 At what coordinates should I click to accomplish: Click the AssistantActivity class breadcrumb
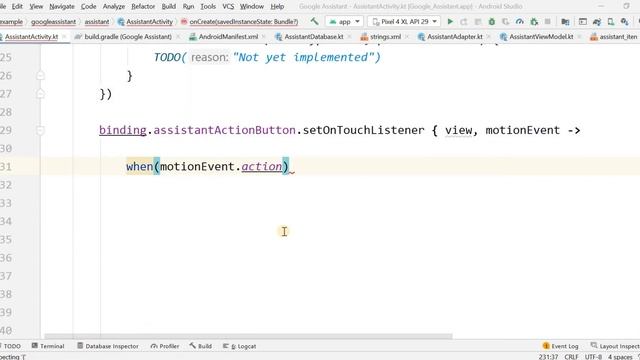click(145, 22)
